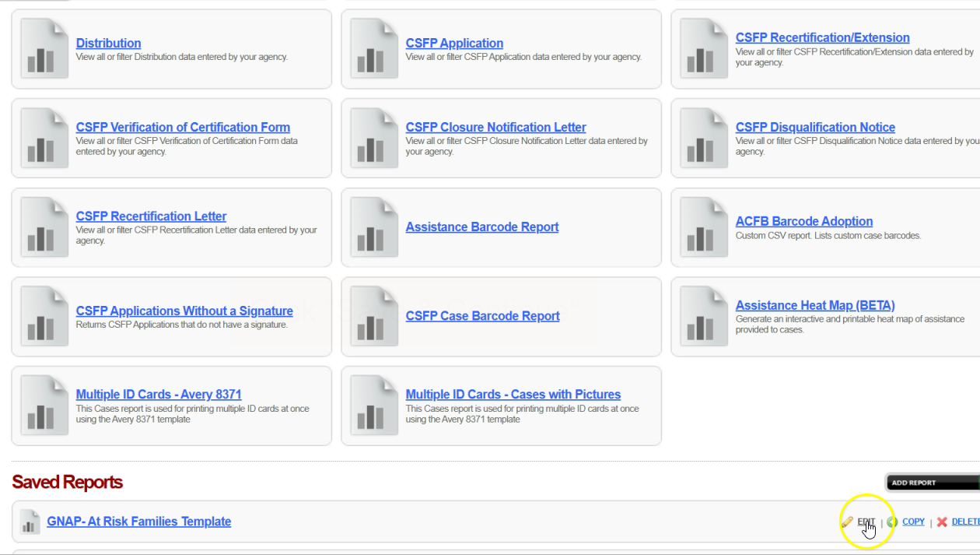Open the GNAP- At Risk Families Template
Image resolution: width=980 pixels, height=555 pixels.
click(x=138, y=522)
